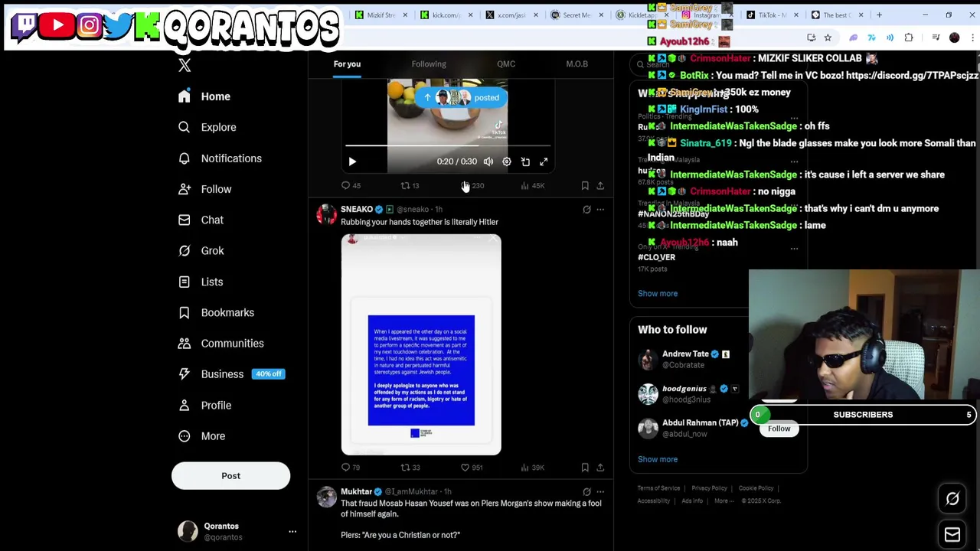Toggle fullscreen on the video
Viewport: 980px width, 551px height.
click(x=544, y=161)
